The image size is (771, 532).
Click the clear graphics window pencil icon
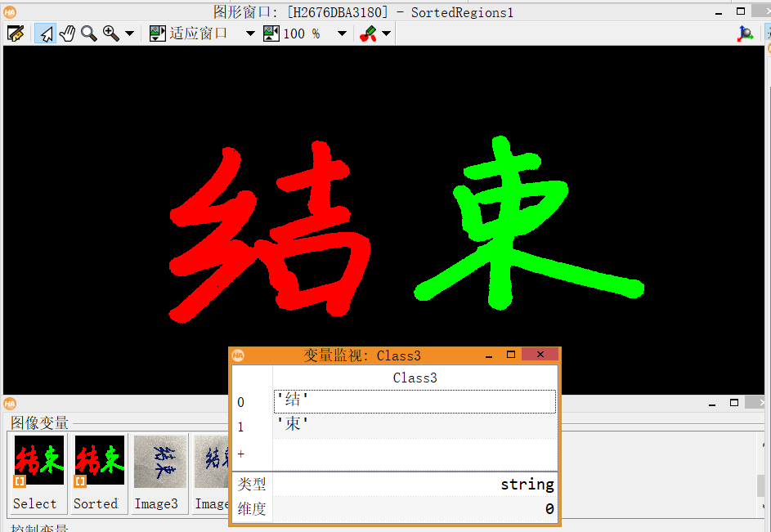(15, 34)
